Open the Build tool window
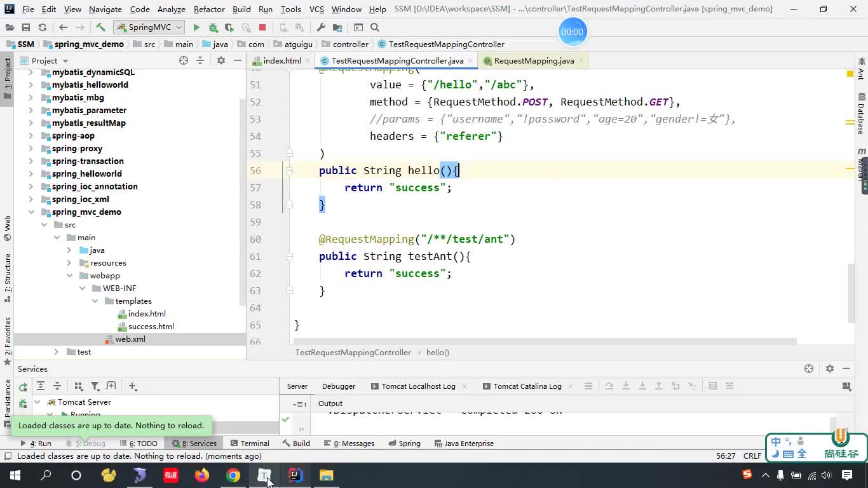Viewport: 868px width, 488px height. [x=296, y=443]
